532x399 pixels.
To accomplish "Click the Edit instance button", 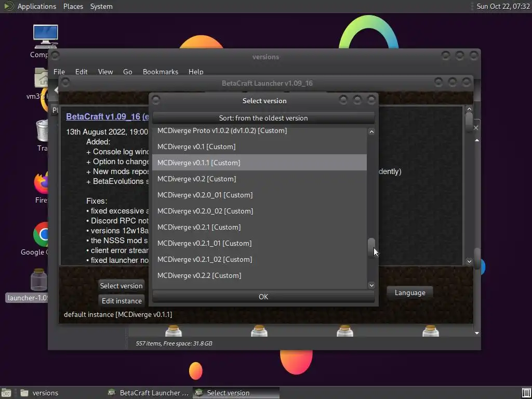I will click(122, 301).
